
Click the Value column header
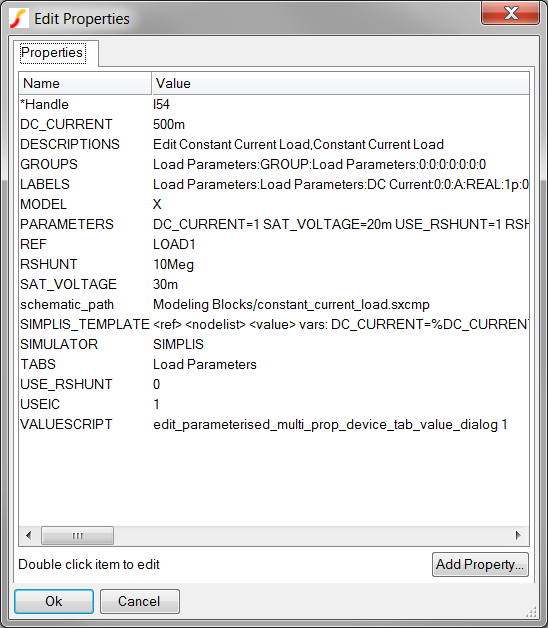point(340,83)
